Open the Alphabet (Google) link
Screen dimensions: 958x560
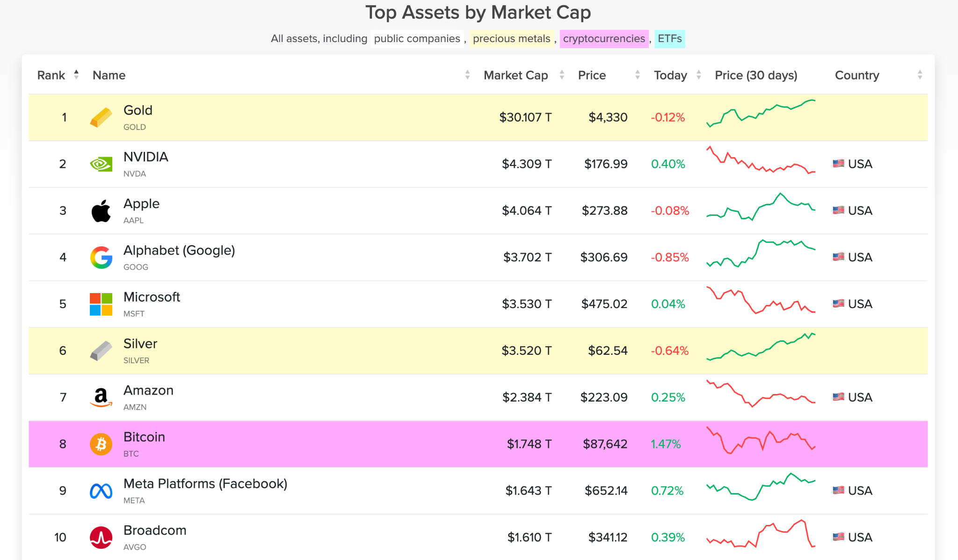[179, 251]
